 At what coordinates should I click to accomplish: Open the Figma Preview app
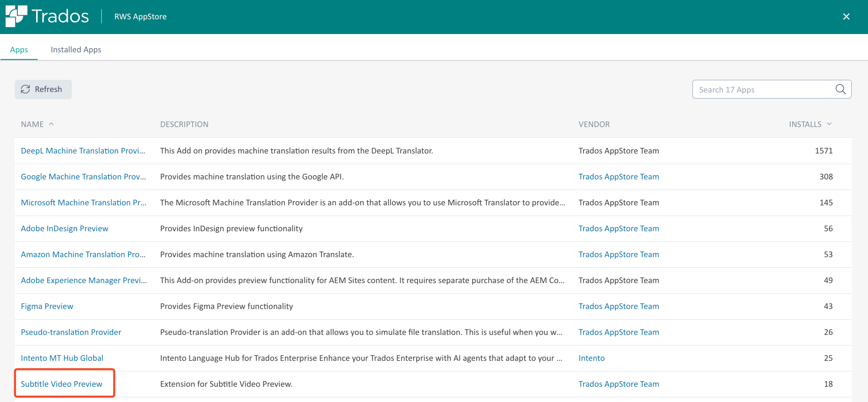click(x=47, y=306)
